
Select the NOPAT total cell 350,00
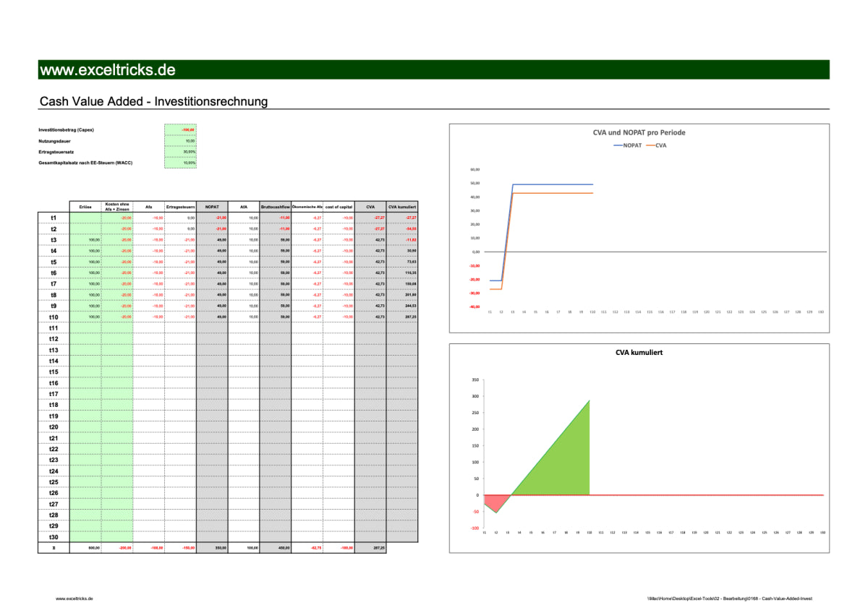coord(212,549)
